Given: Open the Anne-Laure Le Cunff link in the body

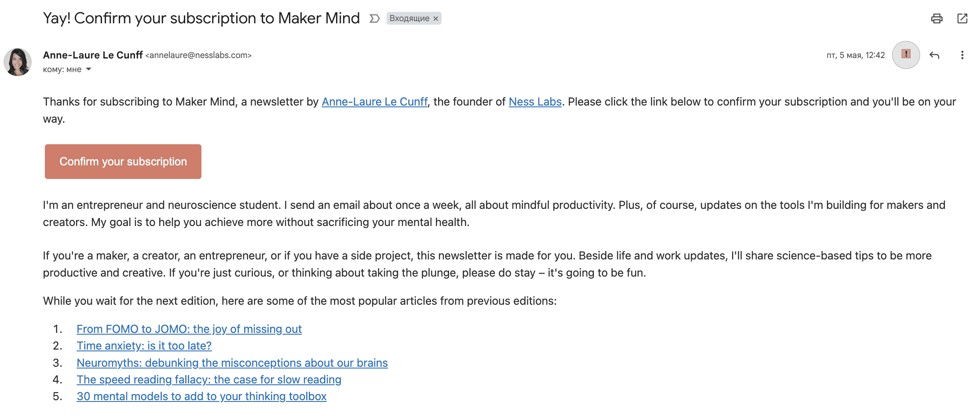Looking at the screenshot, I should pos(374,102).
